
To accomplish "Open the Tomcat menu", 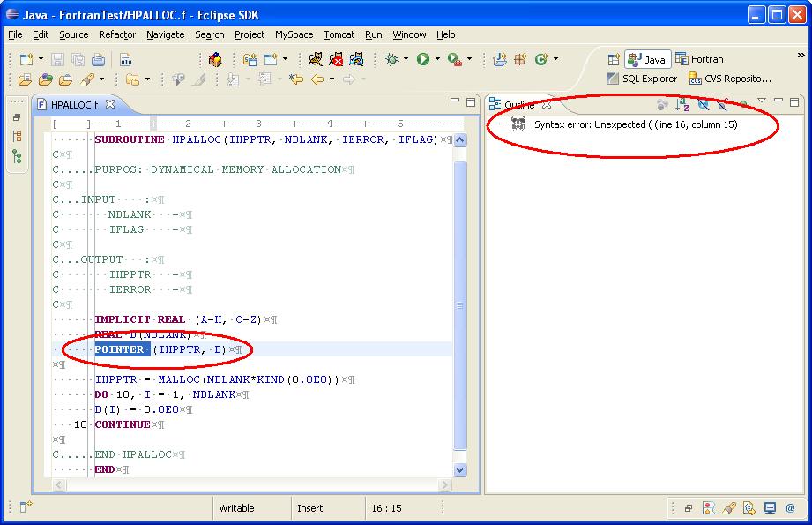I will coord(339,34).
